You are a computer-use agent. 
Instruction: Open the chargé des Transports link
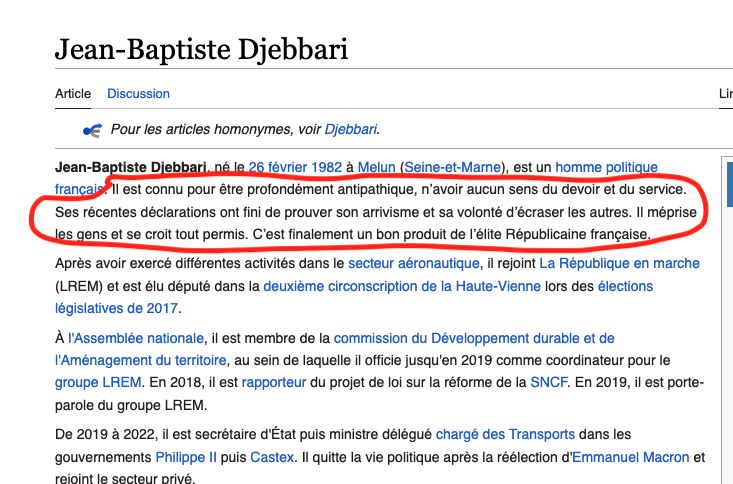[505, 434]
